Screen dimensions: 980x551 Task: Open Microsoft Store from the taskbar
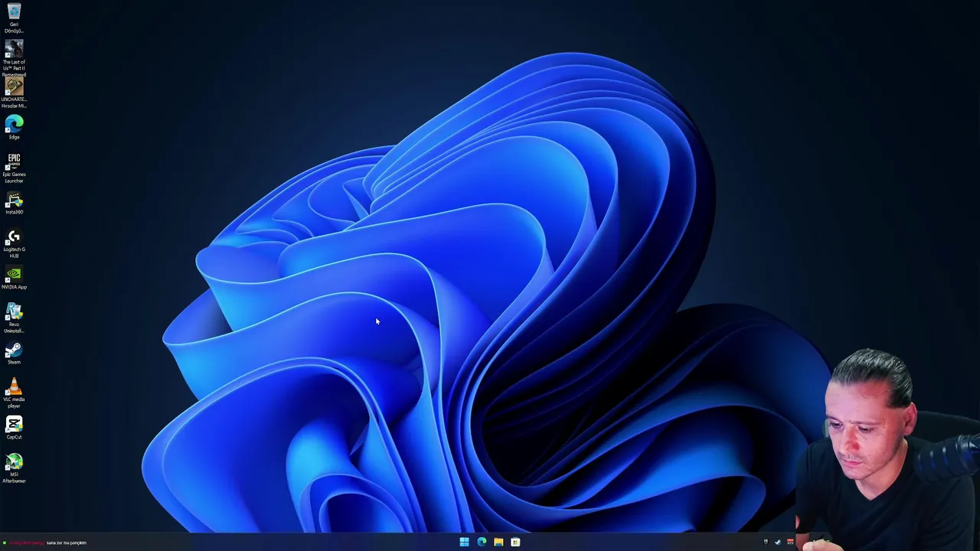515,542
